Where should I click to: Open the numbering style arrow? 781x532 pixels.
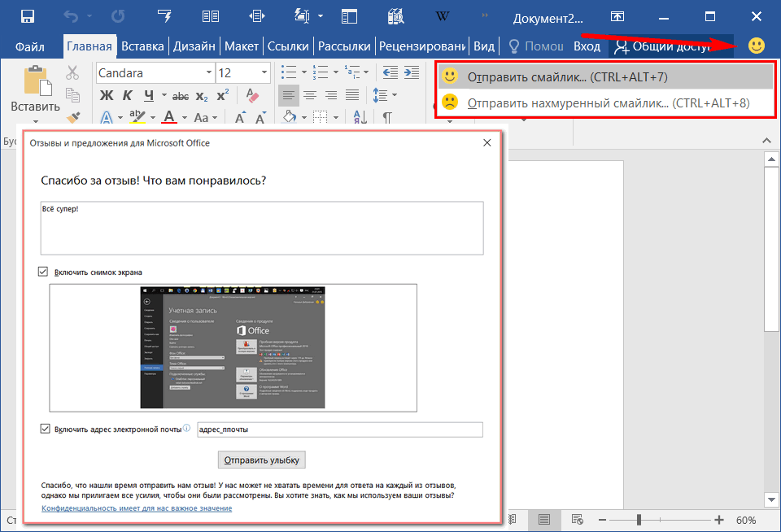pyautogui.click(x=336, y=72)
